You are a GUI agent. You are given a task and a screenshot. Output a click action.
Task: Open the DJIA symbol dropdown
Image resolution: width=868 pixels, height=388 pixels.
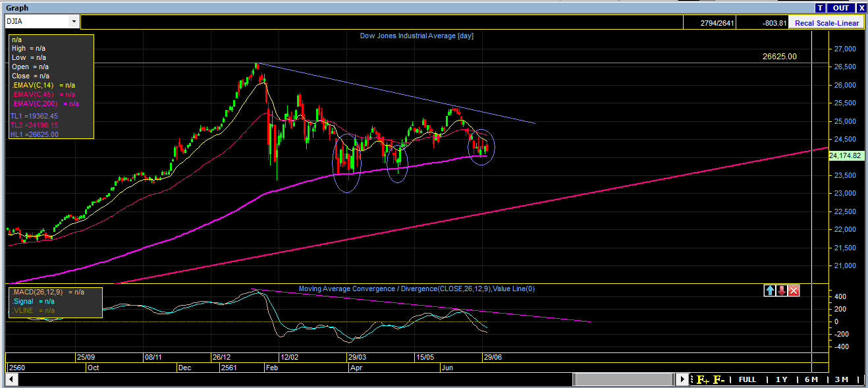(x=73, y=22)
